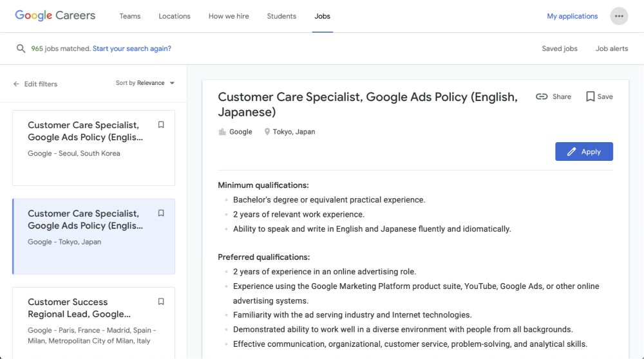This screenshot has height=359, width=644.
Task: Click the Google company building icon
Action: 222,132
